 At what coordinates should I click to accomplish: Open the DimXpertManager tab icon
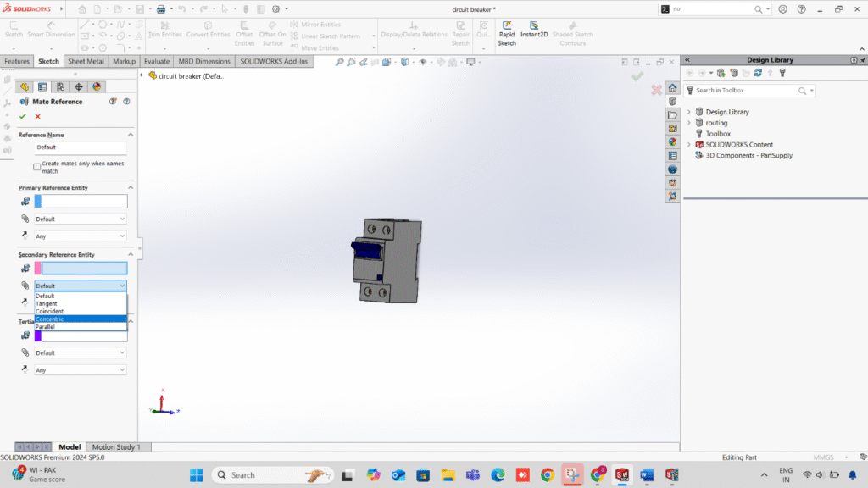pyautogui.click(x=79, y=86)
